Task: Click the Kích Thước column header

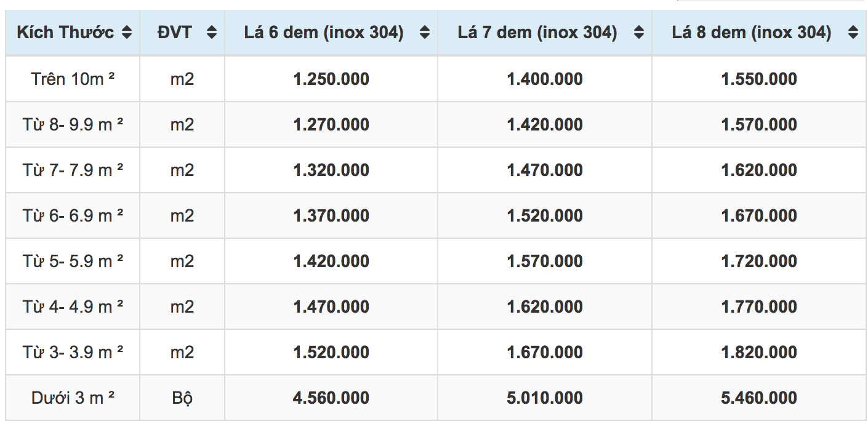Action: tap(65, 33)
